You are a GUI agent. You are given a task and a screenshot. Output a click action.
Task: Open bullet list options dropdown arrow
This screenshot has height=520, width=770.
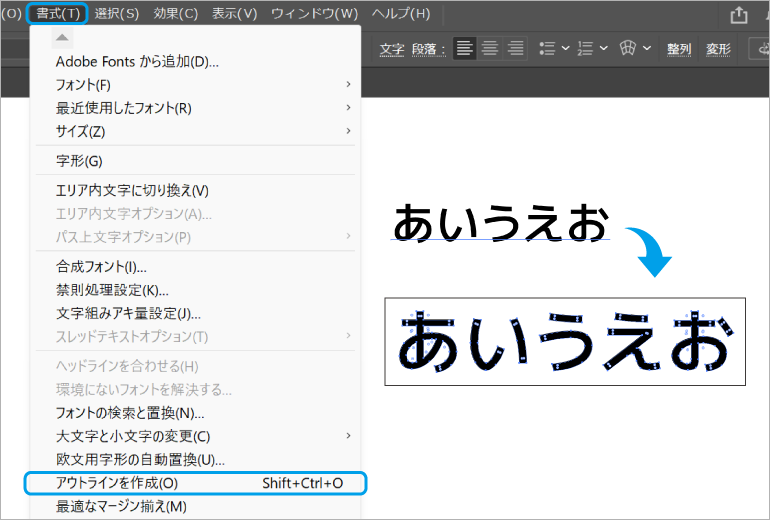coord(565,48)
